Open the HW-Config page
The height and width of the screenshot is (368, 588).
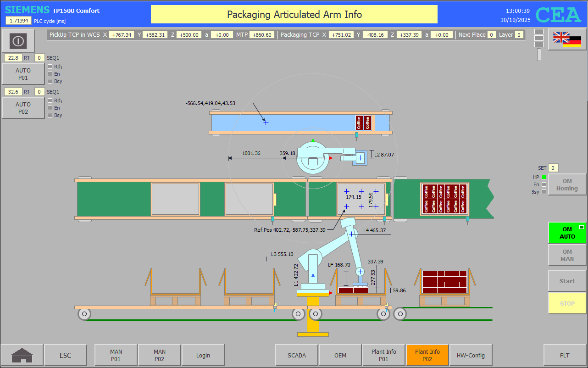(x=471, y=355)
